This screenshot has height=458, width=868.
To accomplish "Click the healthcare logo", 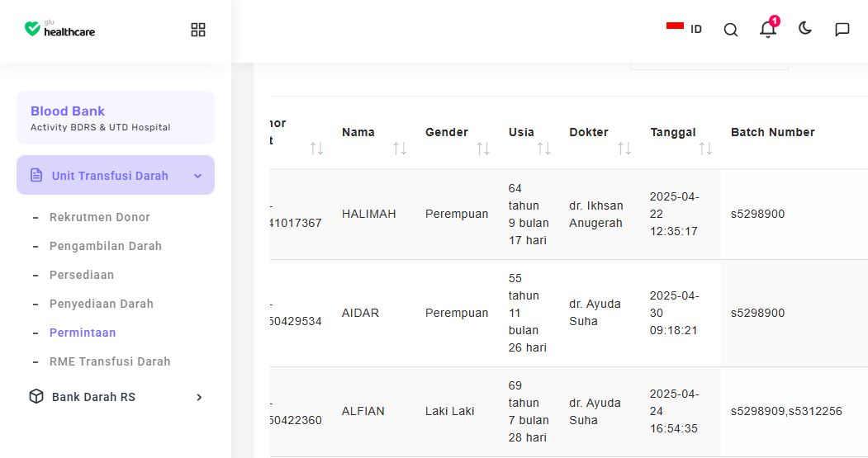I will 59,29.
